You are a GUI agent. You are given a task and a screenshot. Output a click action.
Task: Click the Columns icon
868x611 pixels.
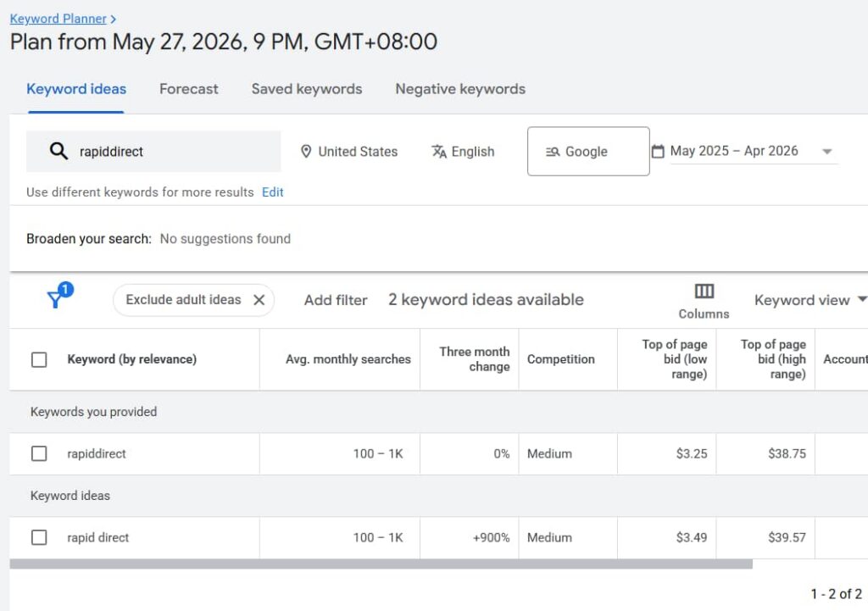[x=704, y=292]
